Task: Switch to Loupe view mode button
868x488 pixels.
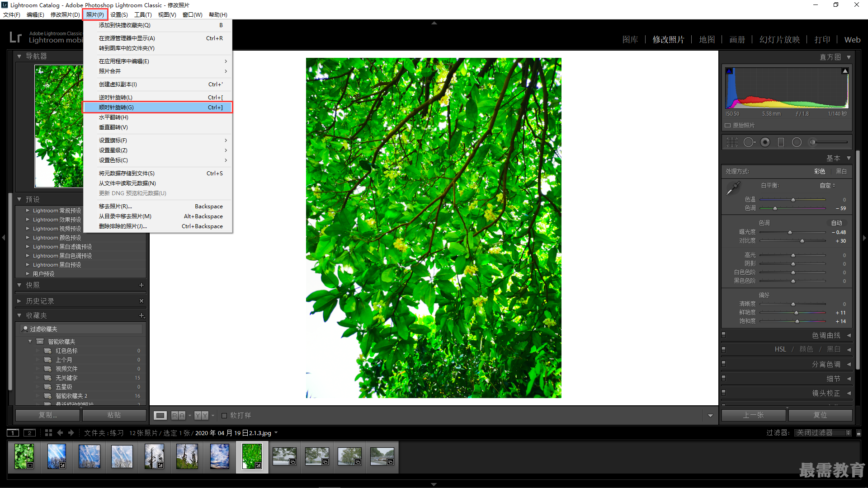Action: pyautogui.click(x=160, y=415)
